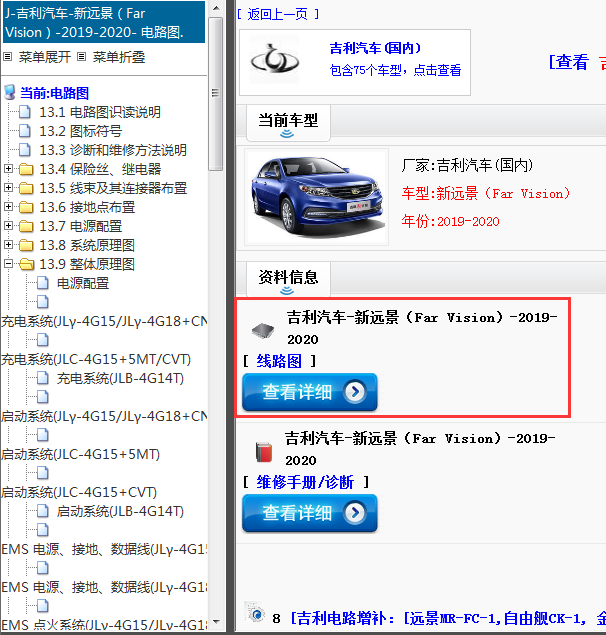Click the 菜单展开 expand-menu icon

7,57
